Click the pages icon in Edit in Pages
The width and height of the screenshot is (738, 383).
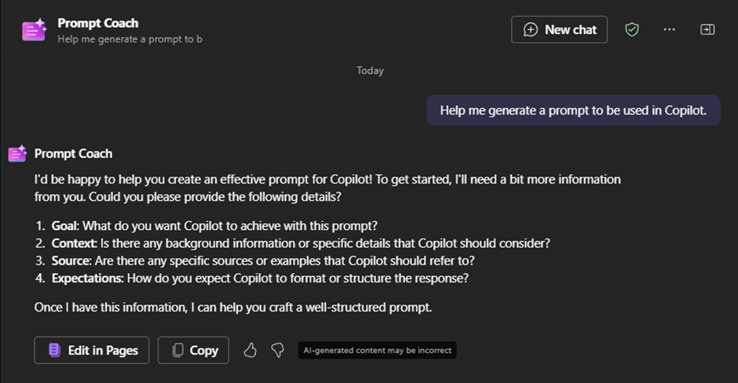55,350
